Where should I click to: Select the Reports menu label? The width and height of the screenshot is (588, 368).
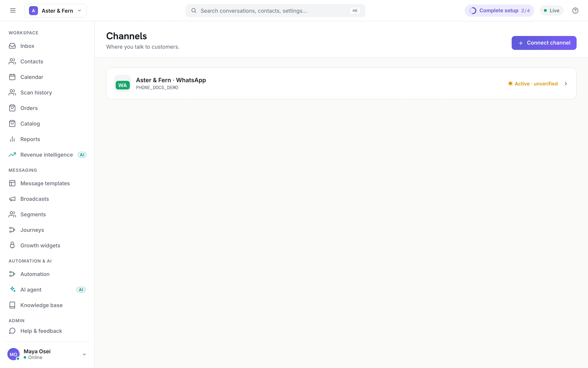click(x=30, y=139)
